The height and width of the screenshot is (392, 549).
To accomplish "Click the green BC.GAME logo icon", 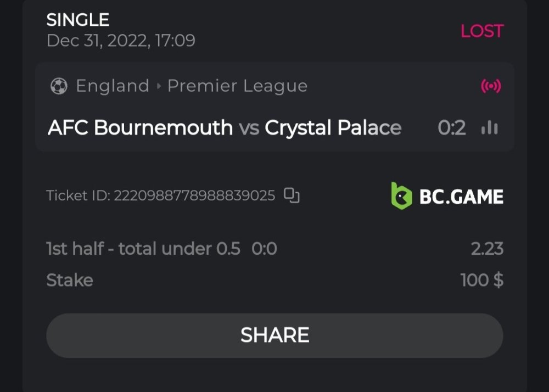I will click(401, 196).
